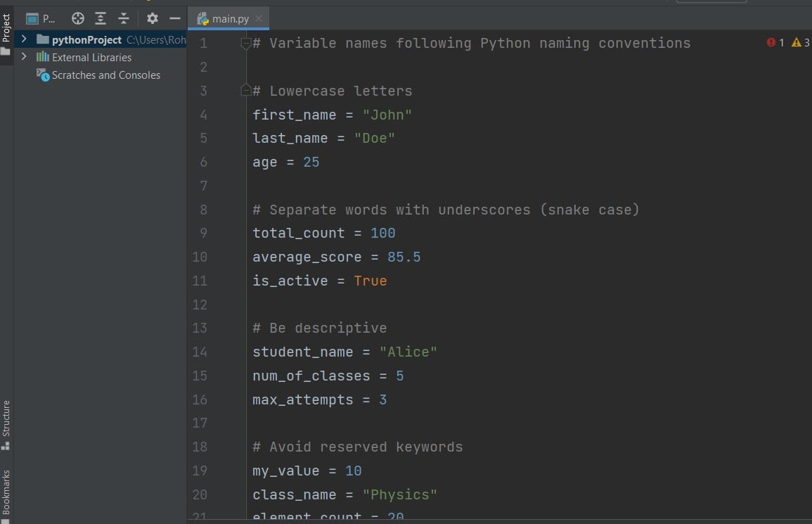Select the variable first_name in the code
The height and width of the screenshot is (524, 812).
pos(294,115)
